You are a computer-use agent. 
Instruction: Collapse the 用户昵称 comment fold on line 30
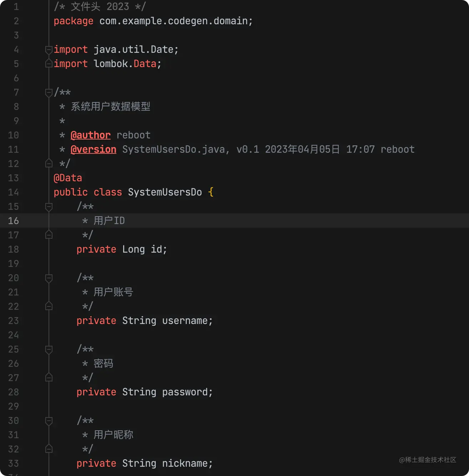49,421
